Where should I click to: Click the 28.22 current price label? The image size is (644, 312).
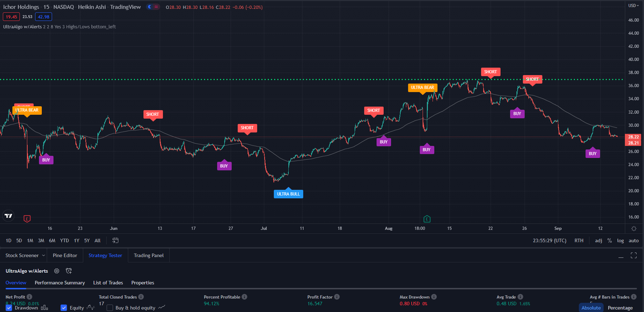coord(633,137)
